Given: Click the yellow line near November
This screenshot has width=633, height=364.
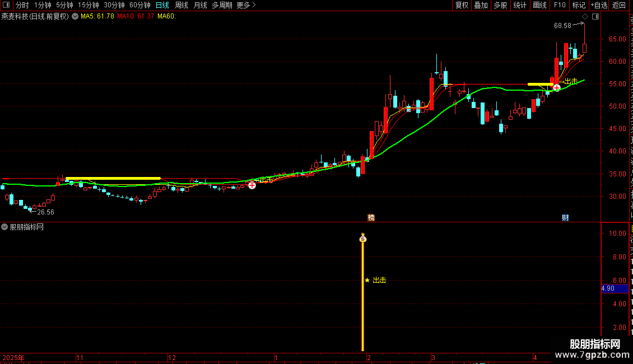Looking at the screenshot, I should pos(113,178).
